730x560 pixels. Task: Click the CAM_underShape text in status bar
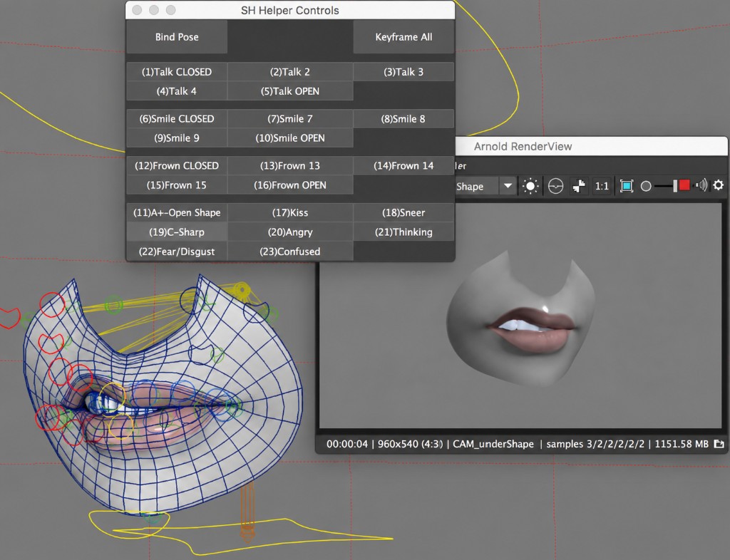[493, 444]
